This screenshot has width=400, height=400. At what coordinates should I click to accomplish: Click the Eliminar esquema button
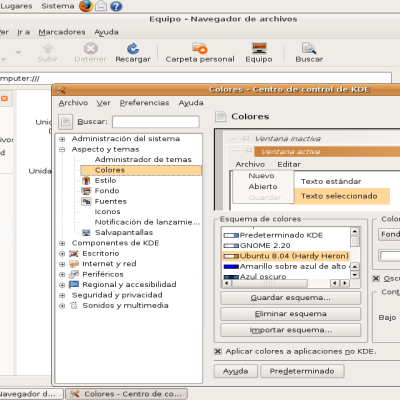point(290,314)
